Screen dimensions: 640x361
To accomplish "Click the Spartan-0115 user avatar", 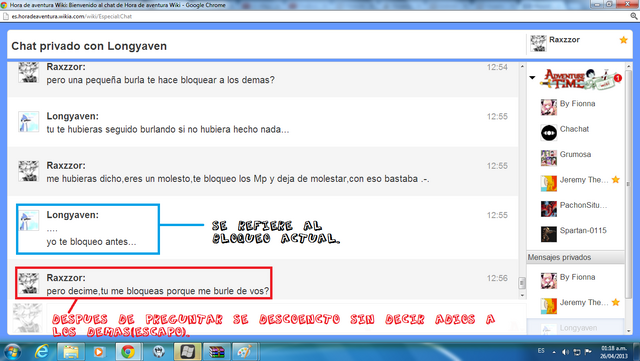I will tap(549, 234).
